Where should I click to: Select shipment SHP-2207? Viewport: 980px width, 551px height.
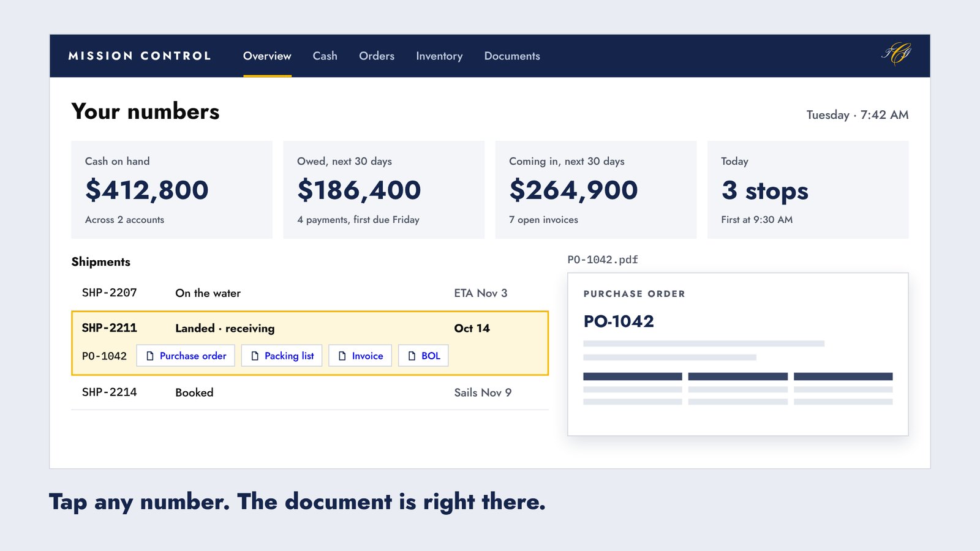click(310, 293)
